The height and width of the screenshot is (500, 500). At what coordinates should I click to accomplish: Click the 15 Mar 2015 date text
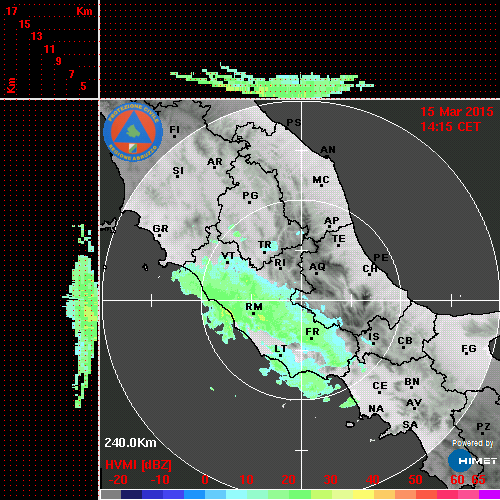click(457, 112)
